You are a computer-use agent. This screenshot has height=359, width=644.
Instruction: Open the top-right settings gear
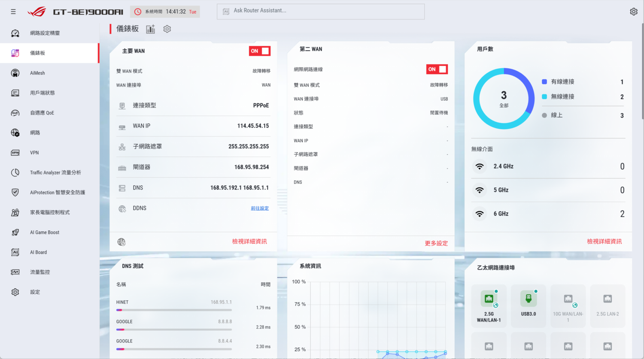pos(634,12)
